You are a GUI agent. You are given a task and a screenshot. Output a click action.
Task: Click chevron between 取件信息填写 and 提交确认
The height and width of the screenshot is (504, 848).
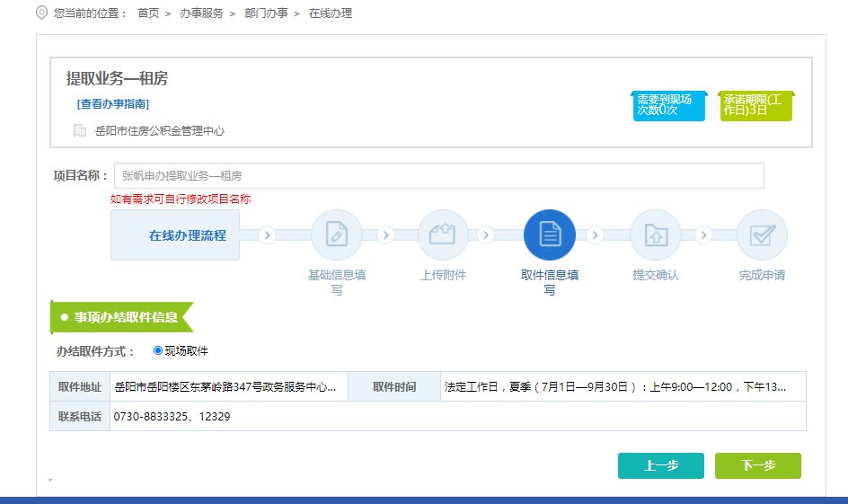(594, 235)
